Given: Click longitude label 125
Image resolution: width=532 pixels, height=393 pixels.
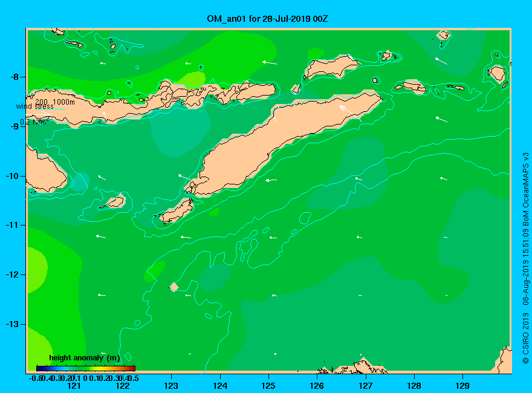Looking at the screenshot, I should pyautogui.click(x=268, y=386).
